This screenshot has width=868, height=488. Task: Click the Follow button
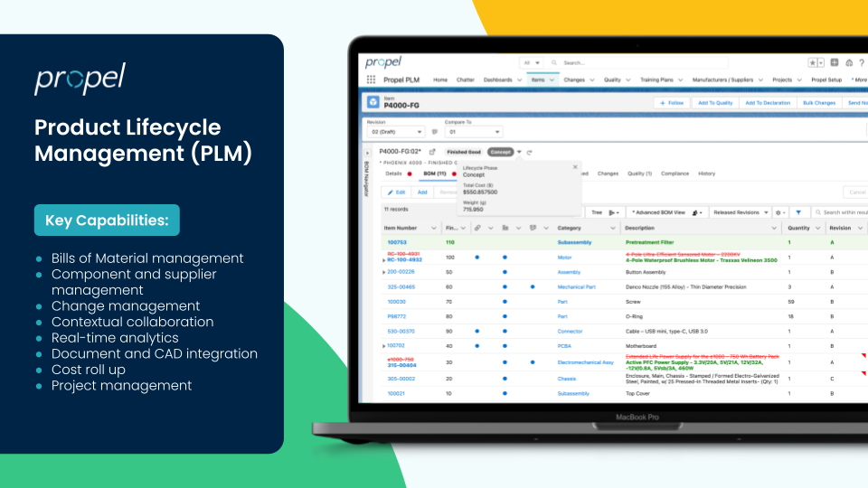click(671, 103)
